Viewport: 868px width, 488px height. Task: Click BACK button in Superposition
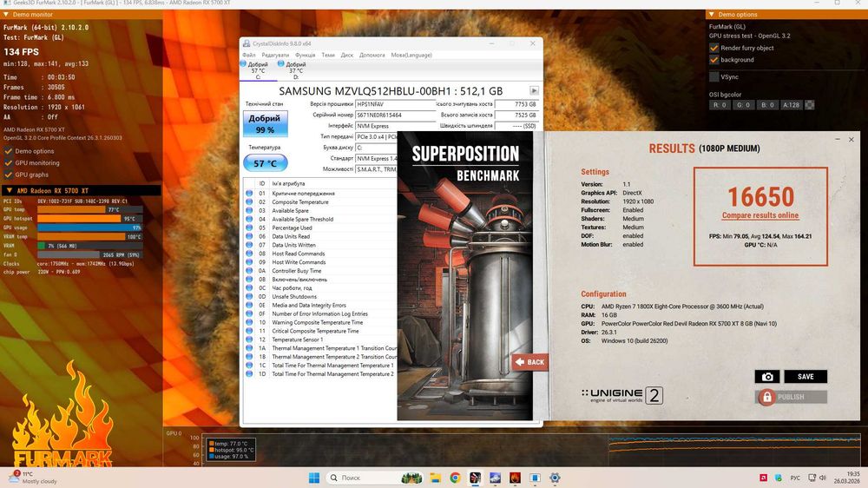529,362
